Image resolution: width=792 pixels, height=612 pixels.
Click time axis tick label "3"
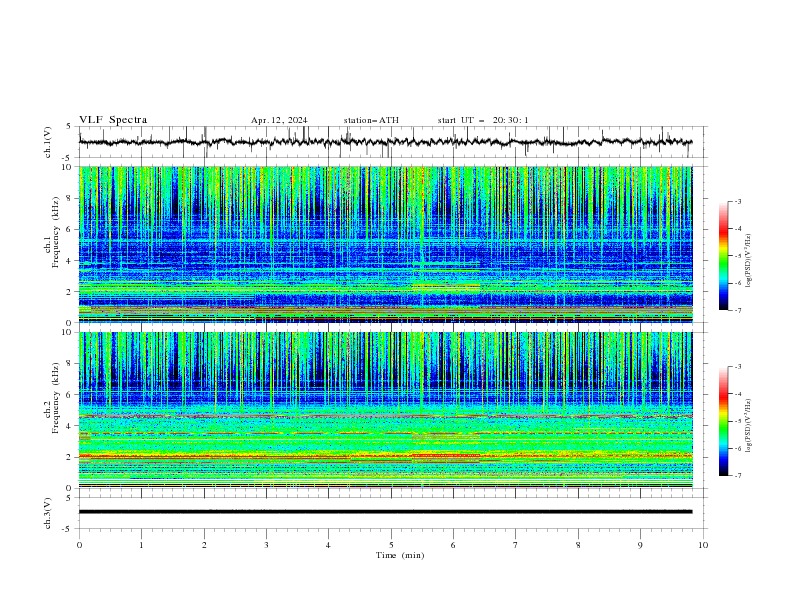(x=266, y=545)
